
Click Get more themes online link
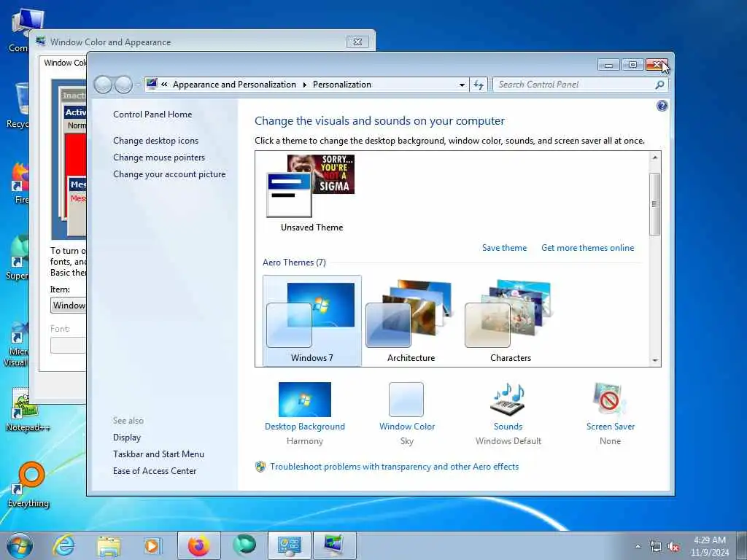(587, 248)
